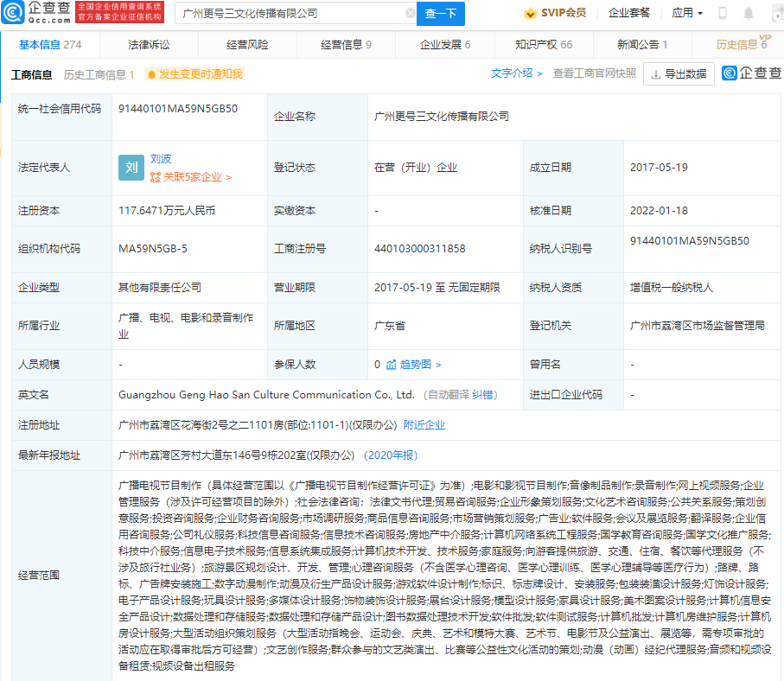
Task: Click registration number 440103000311858
Action: (419, 249)
